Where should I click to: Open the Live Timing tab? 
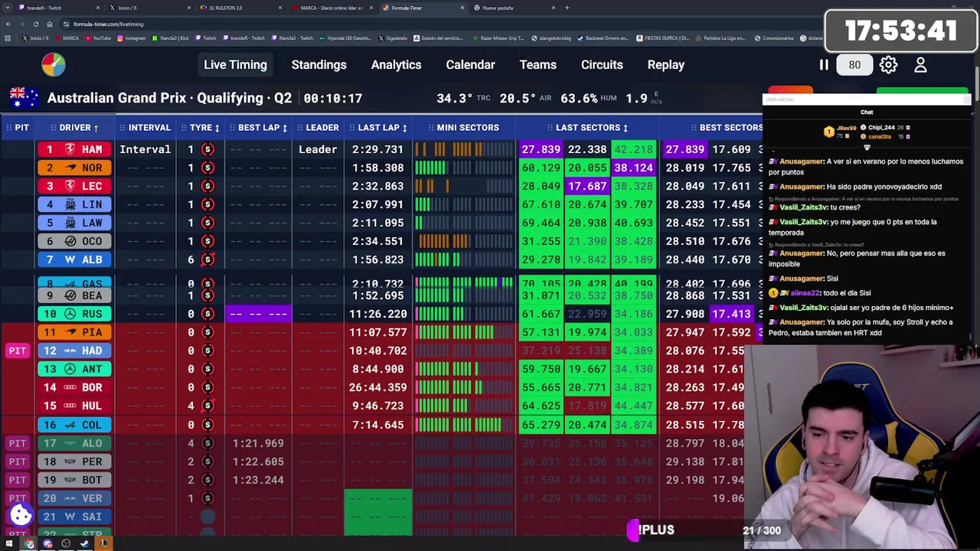(235, 65)
